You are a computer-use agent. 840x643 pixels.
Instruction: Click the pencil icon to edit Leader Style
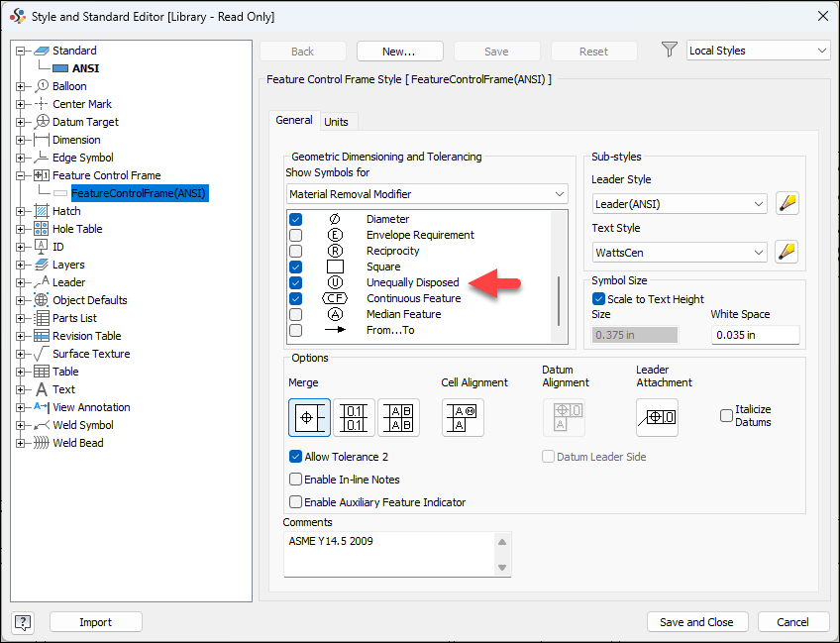[787, 203]
